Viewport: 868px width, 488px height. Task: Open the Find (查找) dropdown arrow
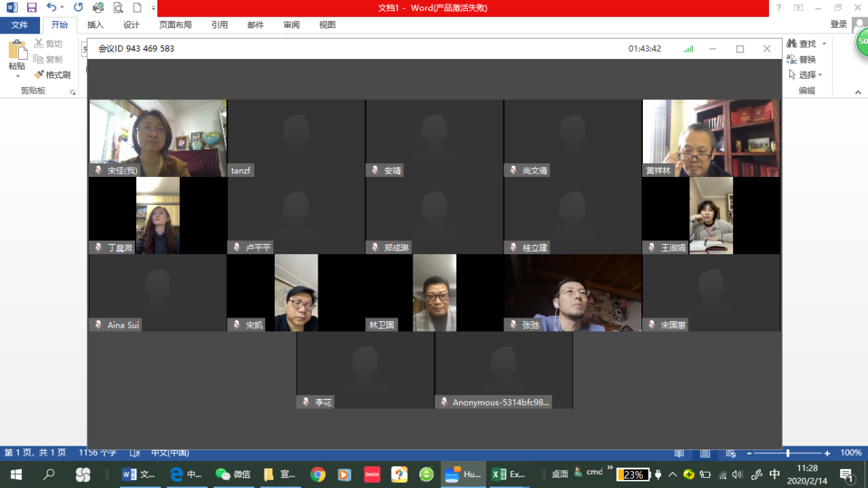click(824, 44)
